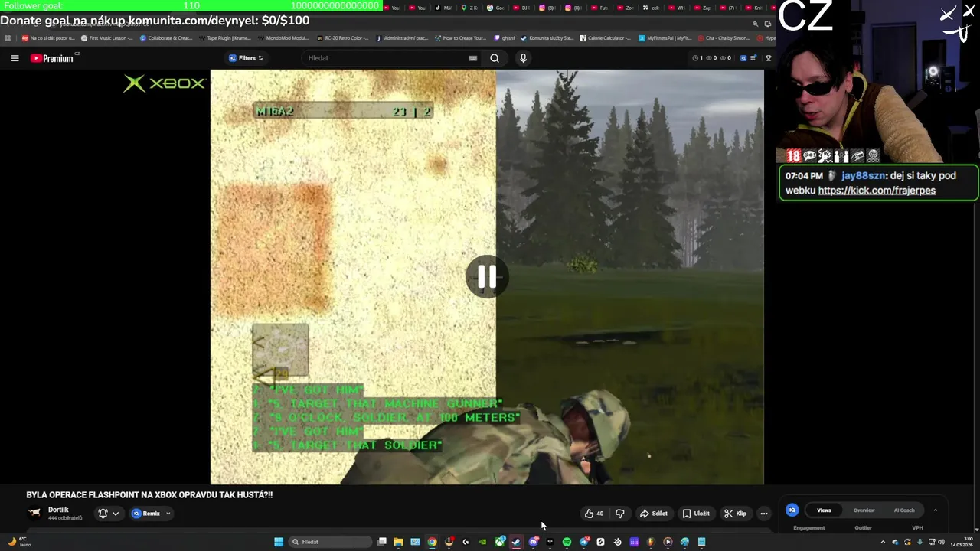Open the three-dot more actions menu
The width and height of the screenshot is (980, 551).
click(x=764, y=514)
